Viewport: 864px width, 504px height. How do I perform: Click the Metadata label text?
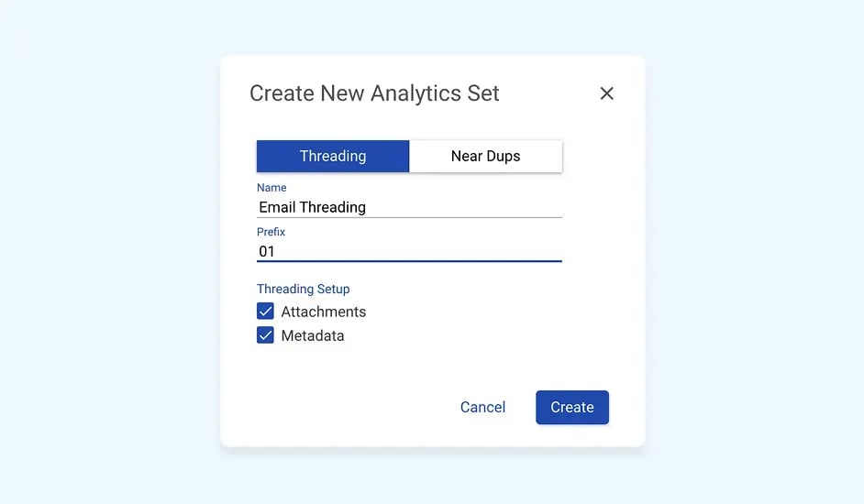(313, 335)
